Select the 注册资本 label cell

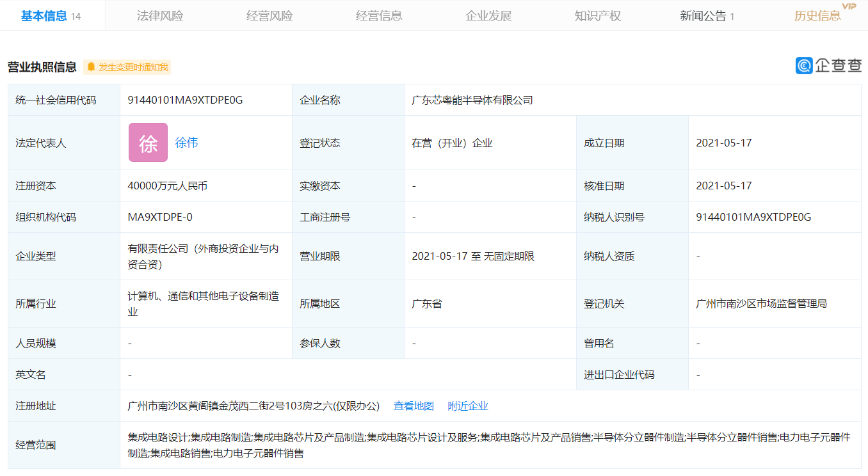tap(64, 186)
